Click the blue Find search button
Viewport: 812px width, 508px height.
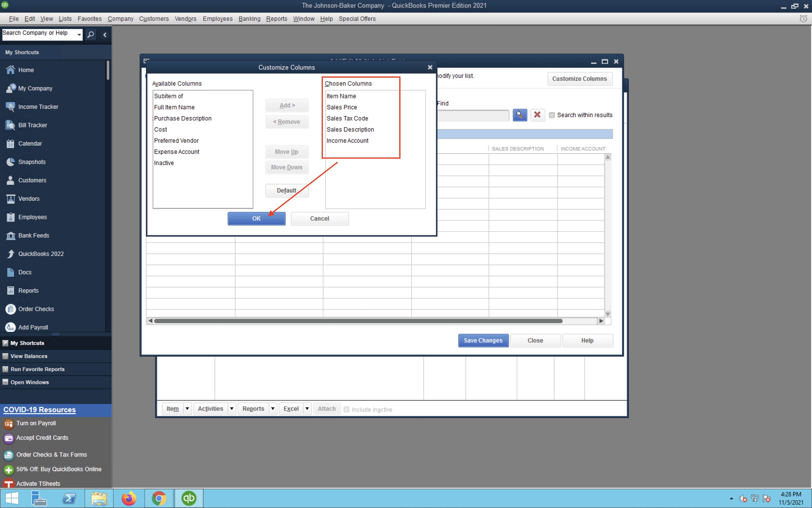[x=520, y=115]
